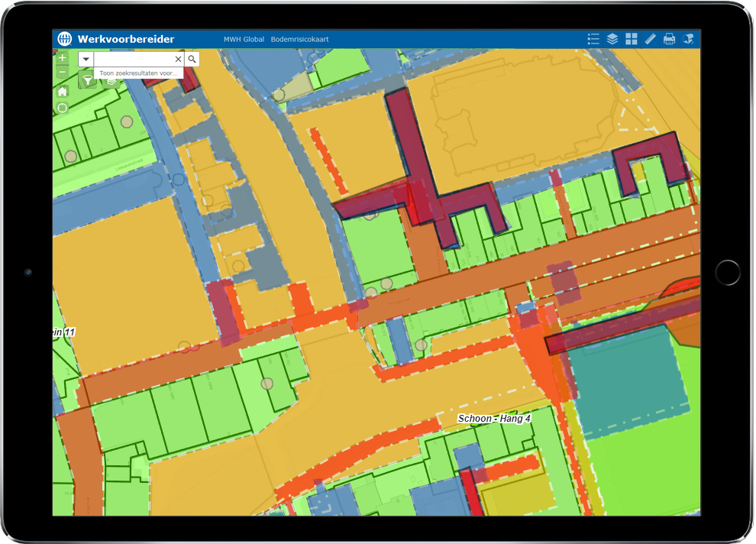Select the ruler measurement tool
The image size is (756, 544).
[650, 39]
